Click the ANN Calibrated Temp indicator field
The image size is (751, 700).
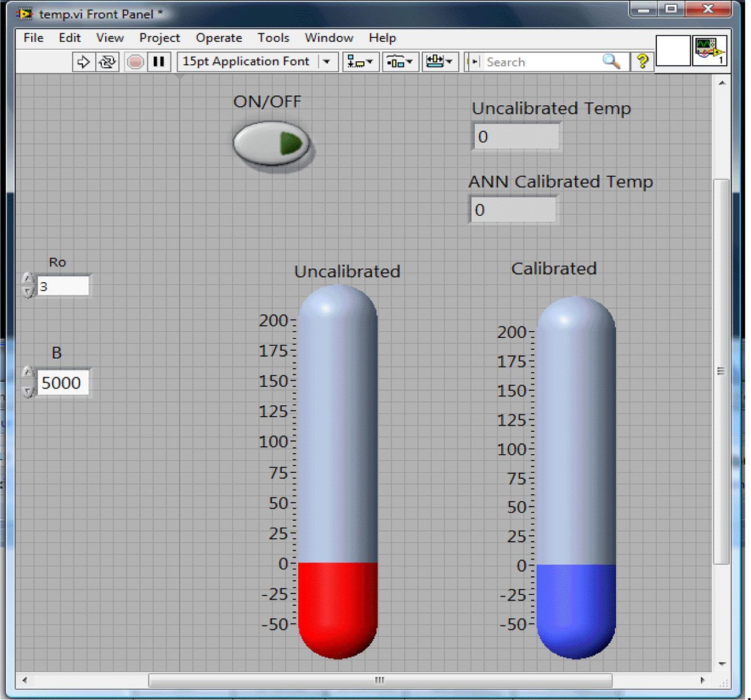tap(513, 210)
